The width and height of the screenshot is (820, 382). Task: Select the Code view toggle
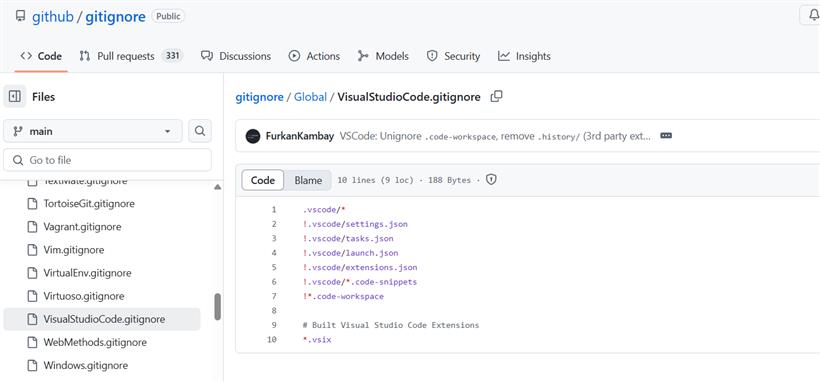click(x=263, y=181)
